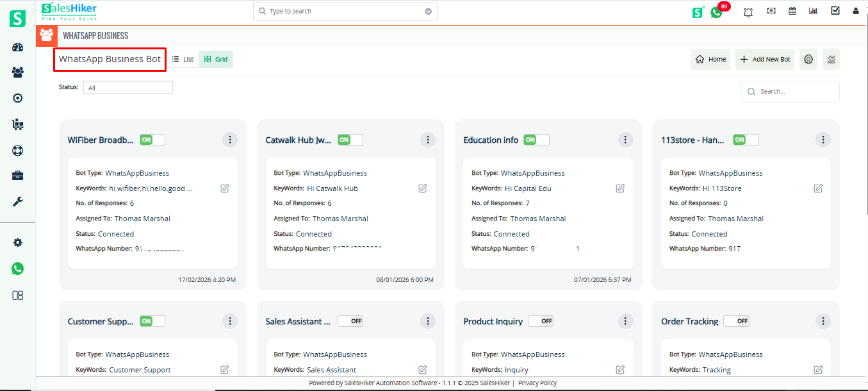Open the WhatsApp section in the sidebar
868x391 pixels.
17,268
